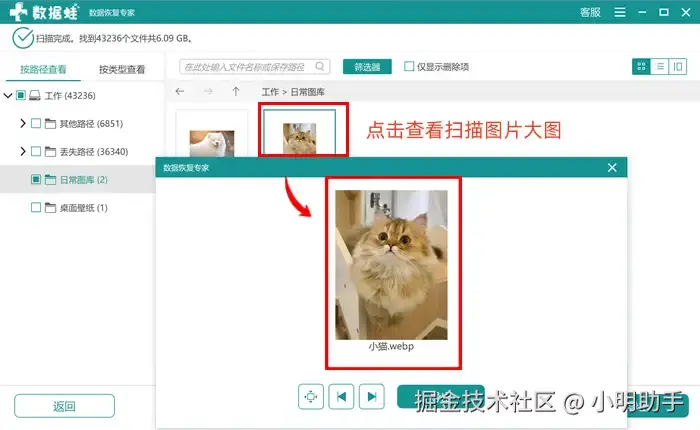Go up one folder level
The image size is (700, 430).
(x=236, y=92)
